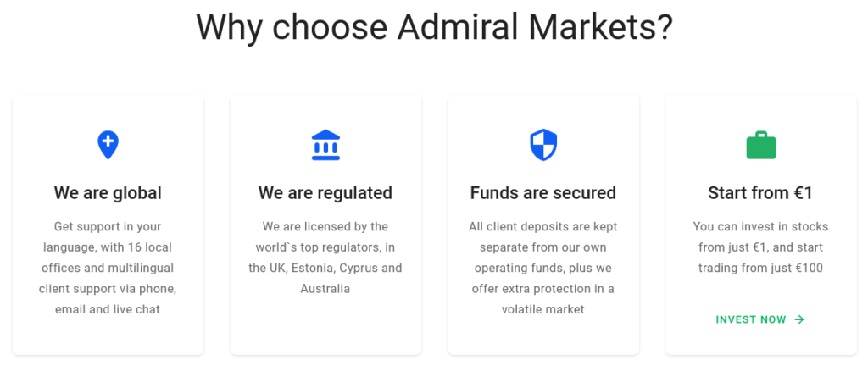The width and height of the screenshot is (868, 366).
Task: Click the licensed by top regulators description
Action: [x=325, y=258]
